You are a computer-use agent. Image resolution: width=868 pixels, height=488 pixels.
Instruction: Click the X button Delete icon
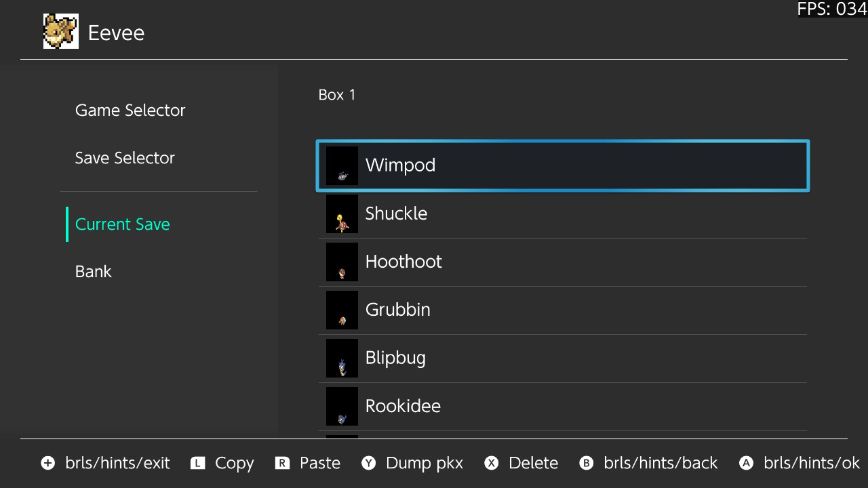coord(491,463)
